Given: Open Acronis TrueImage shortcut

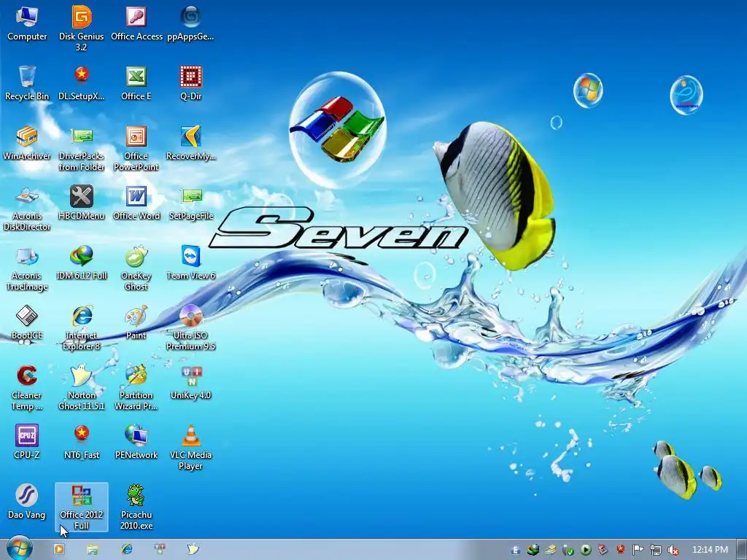Looking at the screenshot, I should (27, 268).
